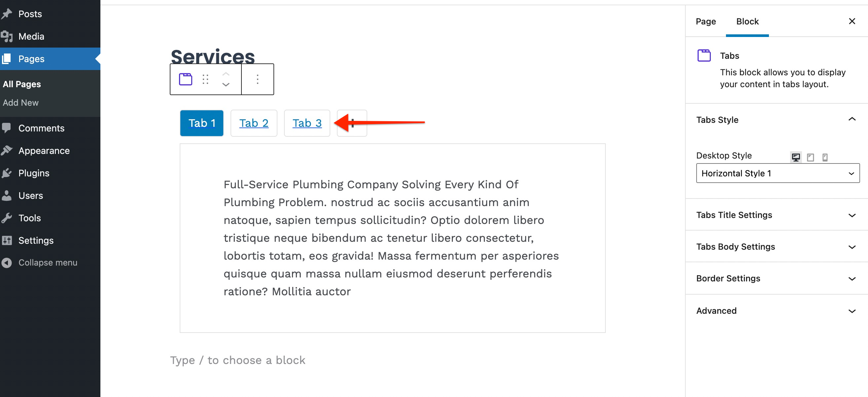The height and width of the screenshot is (397, 868).
Task: Click the block toolbar up/down arrow icon
Action: click(226, 79)
